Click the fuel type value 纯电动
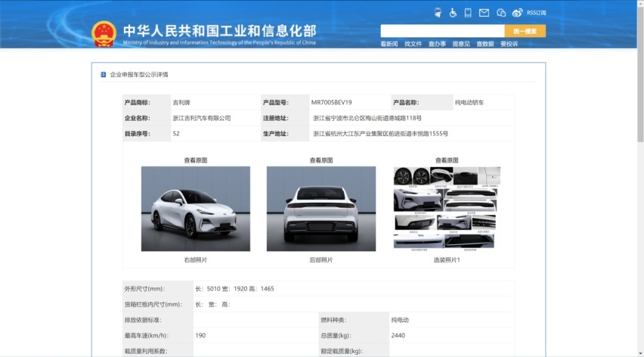 [400, 320]
